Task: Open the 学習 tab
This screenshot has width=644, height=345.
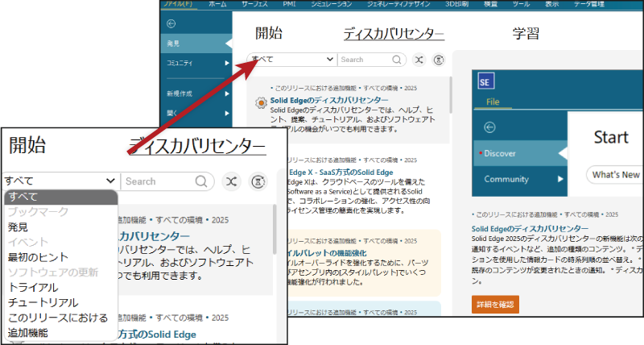Action: [526, 33]
